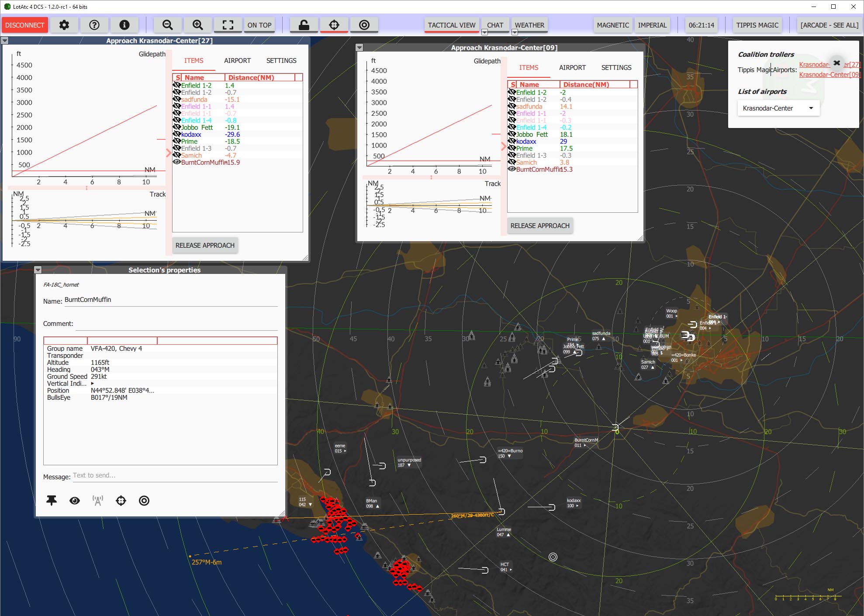Image resolution: width=864 pixels, height=616 pixels.
Task: Click the toolbar crosshair center icon
Action: 334,25
